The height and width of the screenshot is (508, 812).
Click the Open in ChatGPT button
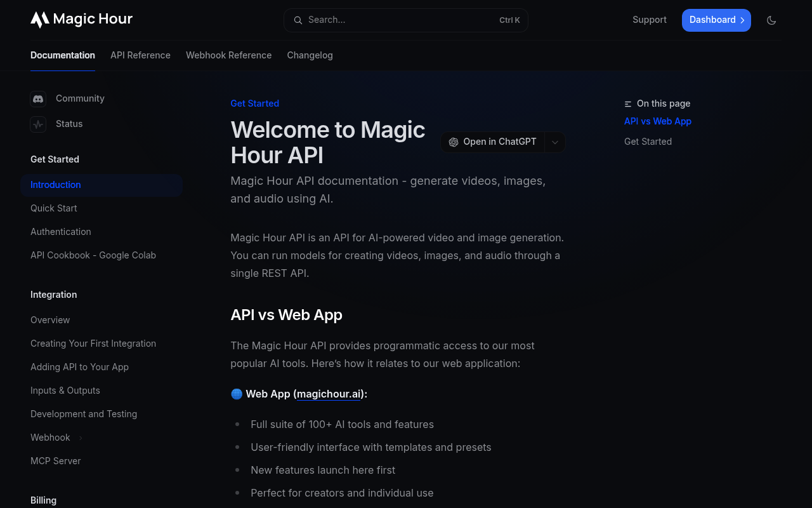pyautogui.click(x=493, y=142)
